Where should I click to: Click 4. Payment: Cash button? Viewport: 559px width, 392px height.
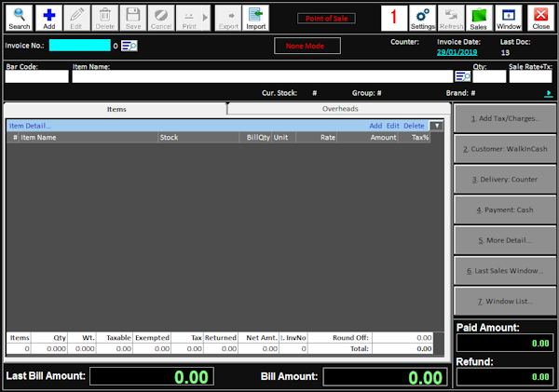tap(505, 210)
